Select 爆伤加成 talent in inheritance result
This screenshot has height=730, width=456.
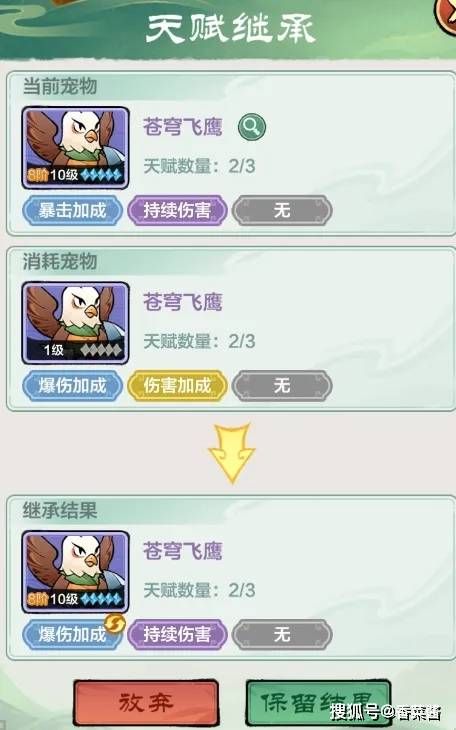tap(73, 635)
